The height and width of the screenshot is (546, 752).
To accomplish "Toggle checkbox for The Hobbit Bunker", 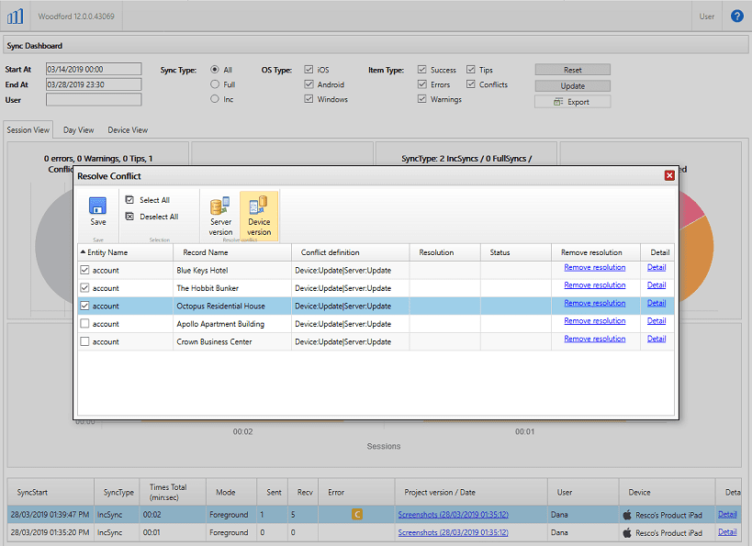I will coord(85,288).
